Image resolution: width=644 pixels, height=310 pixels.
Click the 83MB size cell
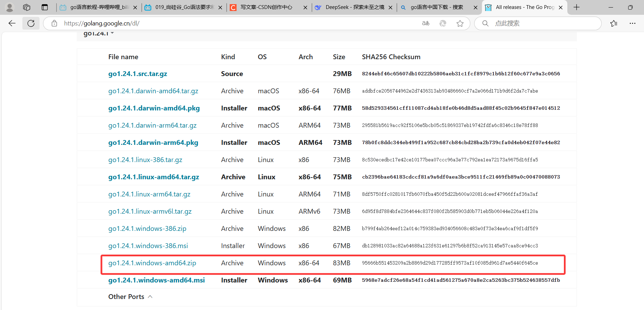(x=341, y=263)
